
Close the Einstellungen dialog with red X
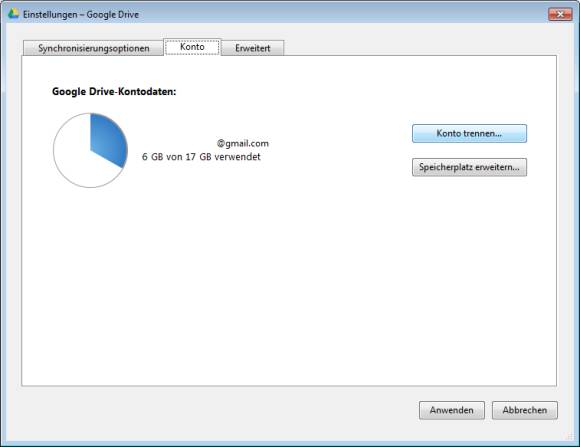pos(560,14)
